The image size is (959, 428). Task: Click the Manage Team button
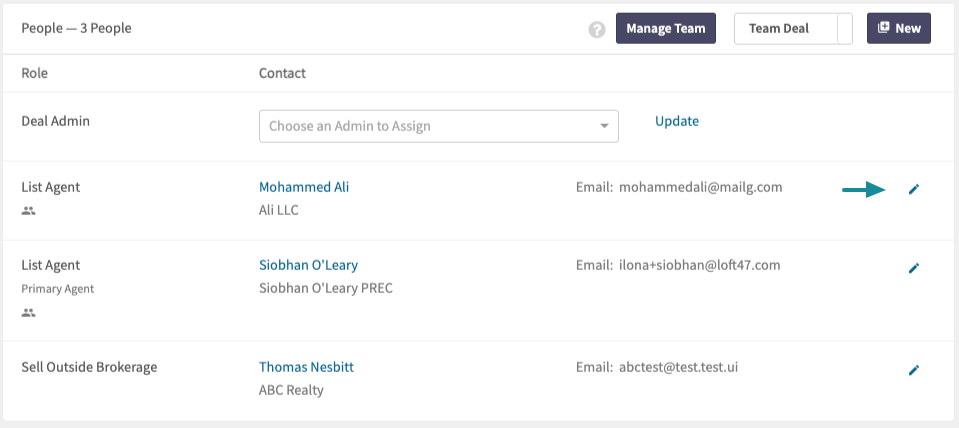[665, 28]
